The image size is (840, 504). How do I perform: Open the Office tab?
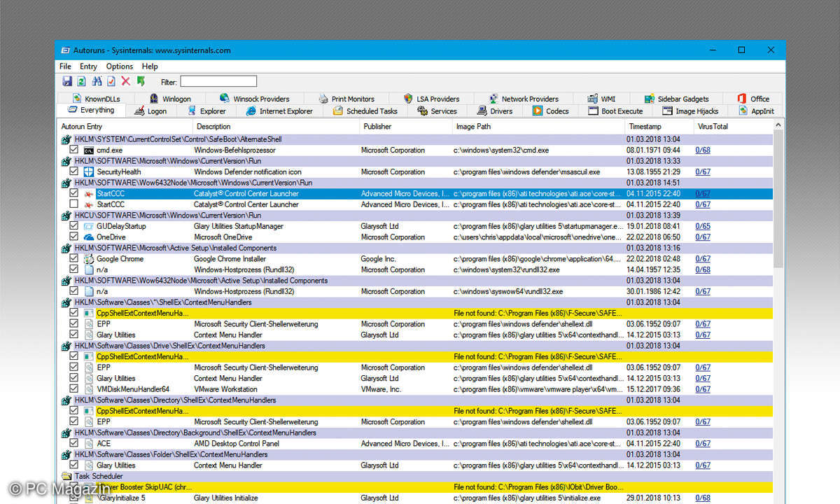click(753, 99)
